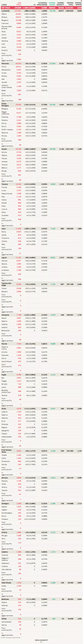Click Piemonte recovered value 27.365
This screenshot has height=644, width=83.
53,64
